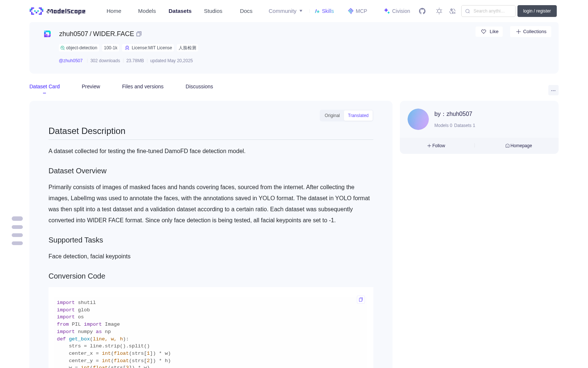Select the object-detection tag
This screenshot has height=368, width=588.
(x=79, y=48)
